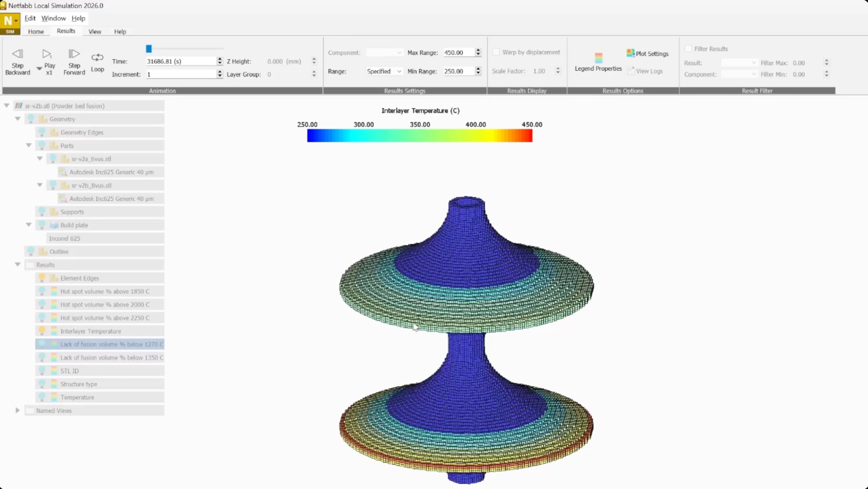
Task: Toggle visibility bulb for Hot spot above 1850 C
Action: [x=42, y=291]
